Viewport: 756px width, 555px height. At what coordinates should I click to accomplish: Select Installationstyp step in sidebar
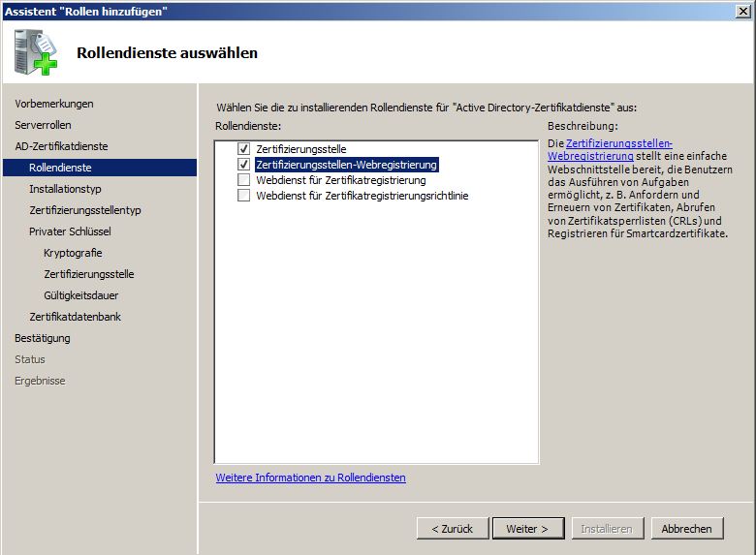65,189
